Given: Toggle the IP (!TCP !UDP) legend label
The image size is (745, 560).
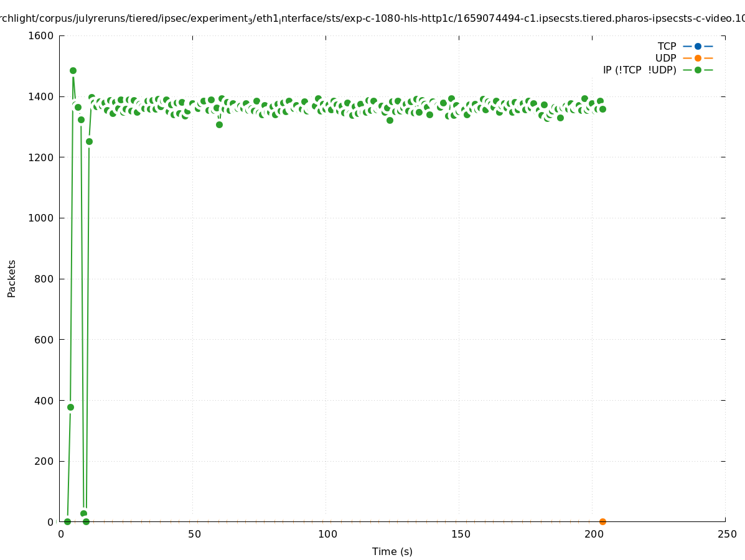Looking at the screenshot, I should tap(639, 70).
